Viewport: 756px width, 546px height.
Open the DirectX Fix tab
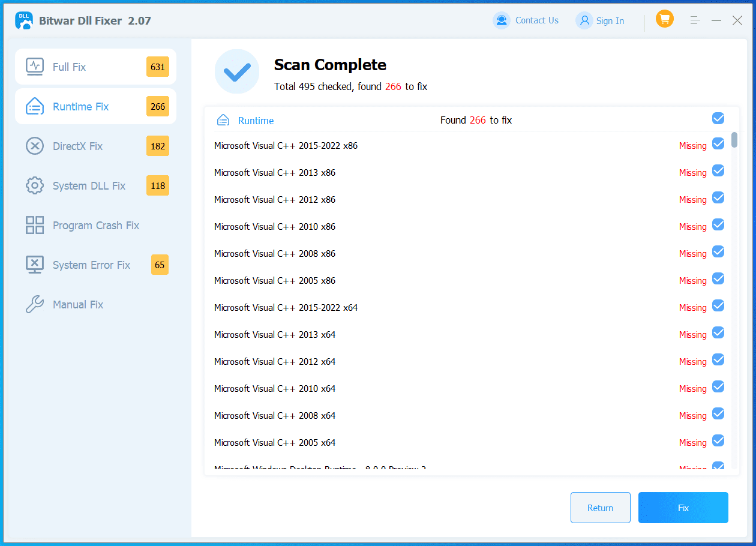95,146
